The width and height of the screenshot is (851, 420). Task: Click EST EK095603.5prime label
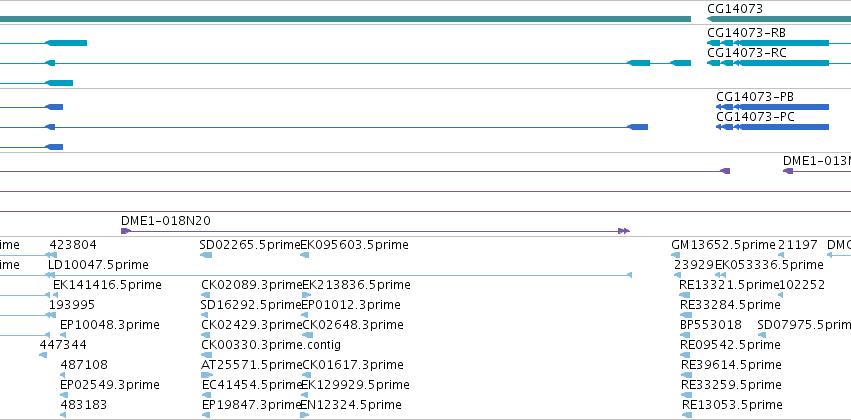[354, 245]
